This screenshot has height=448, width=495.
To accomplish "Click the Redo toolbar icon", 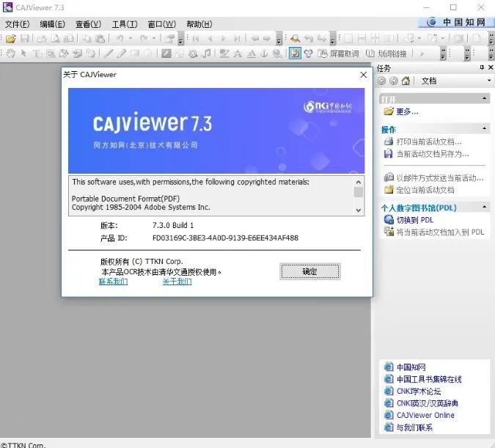I will (144, 39).
